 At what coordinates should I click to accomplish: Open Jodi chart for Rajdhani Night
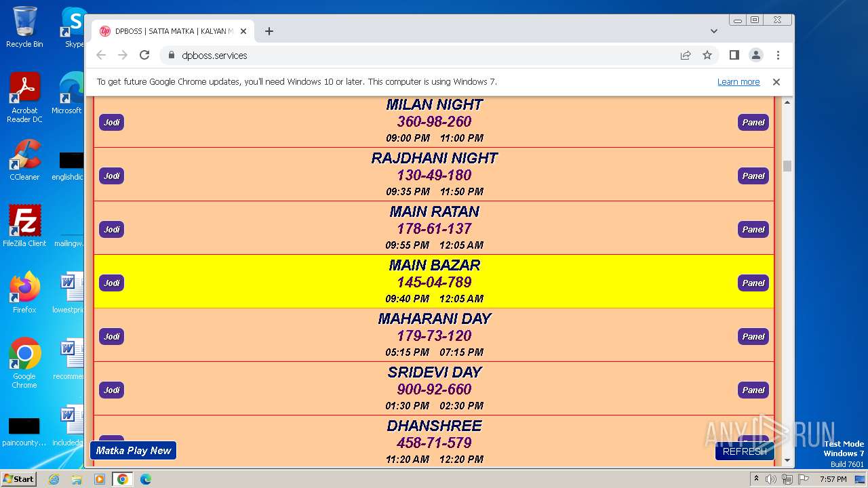coord(112,176)
